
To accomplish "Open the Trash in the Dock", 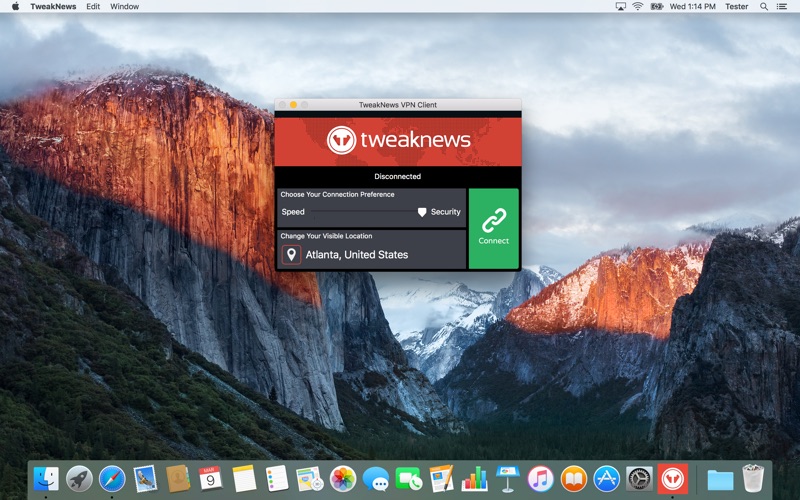I will point(753,479).
